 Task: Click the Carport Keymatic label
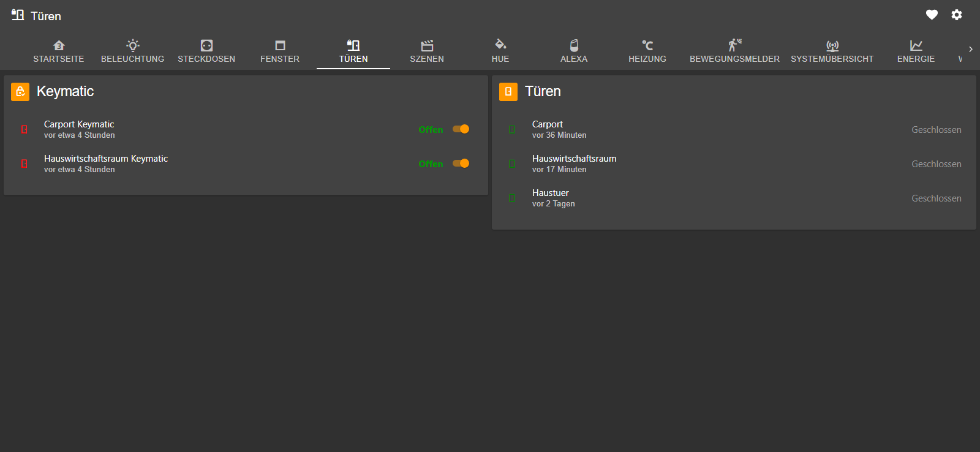click(x=79, y=124)
